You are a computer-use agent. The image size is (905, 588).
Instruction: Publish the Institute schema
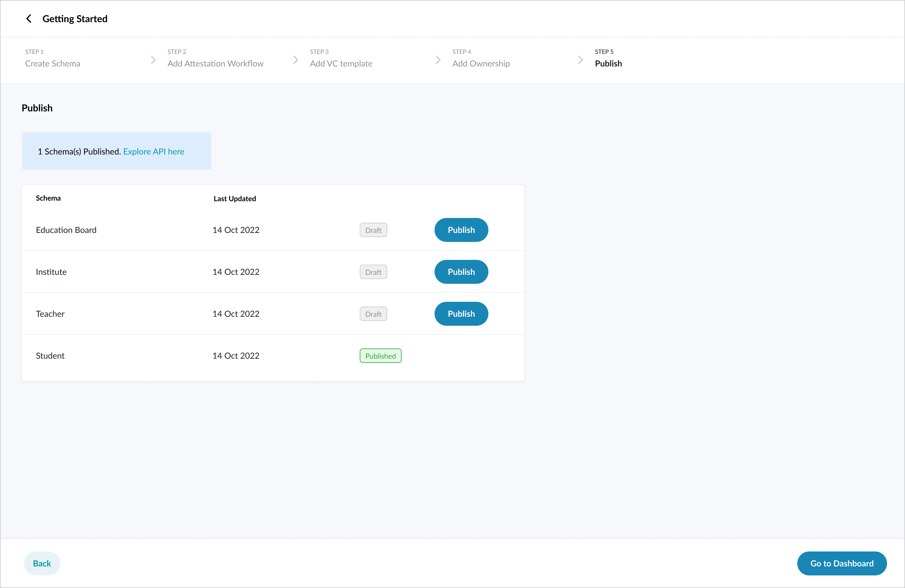[x=461, y=272]
